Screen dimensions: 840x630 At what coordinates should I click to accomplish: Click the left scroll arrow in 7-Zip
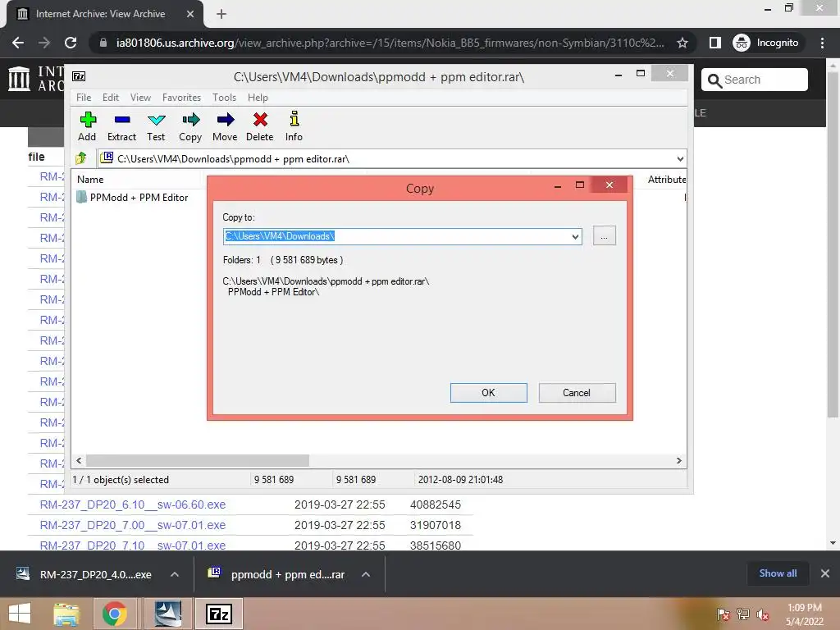pos(80,461)
